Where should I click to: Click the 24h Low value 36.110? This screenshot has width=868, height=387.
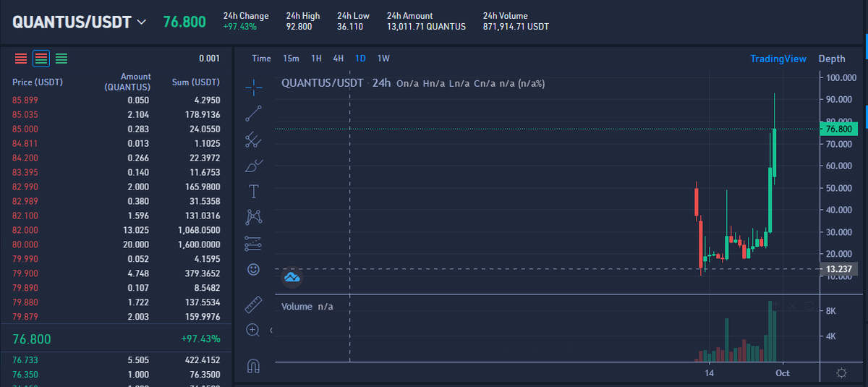350,27
